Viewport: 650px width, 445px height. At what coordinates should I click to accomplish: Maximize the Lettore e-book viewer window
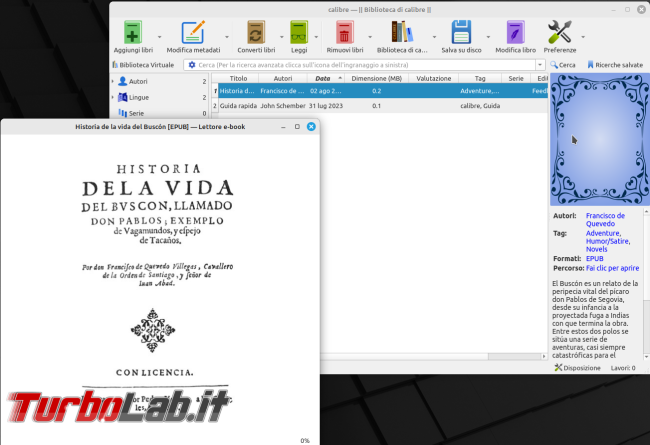point(297,126)
